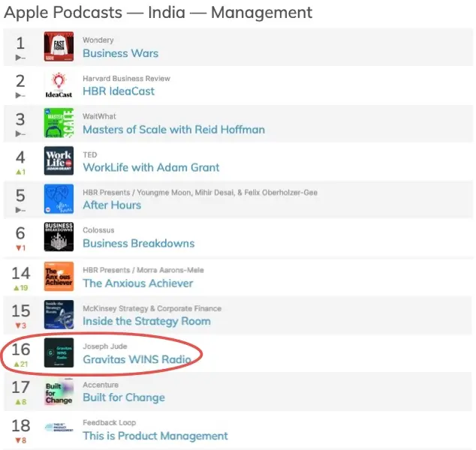Click Masters of Scale green cover art
Screen dimensions: 476x450
[59, 123]
